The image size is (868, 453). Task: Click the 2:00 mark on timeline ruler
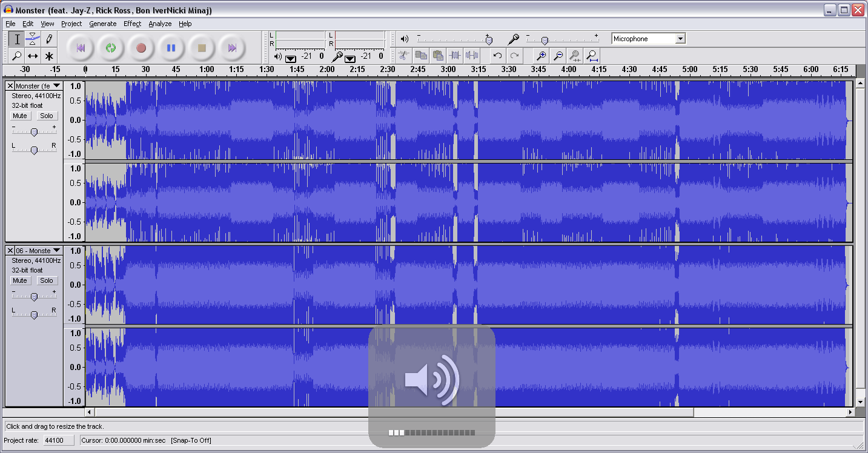click(x=327, y=70)
